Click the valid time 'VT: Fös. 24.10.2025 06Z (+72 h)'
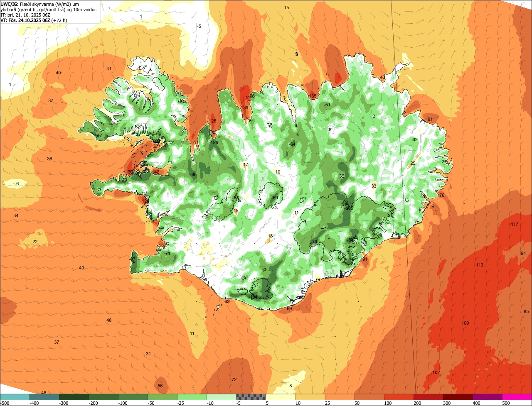 pos(34,20)
